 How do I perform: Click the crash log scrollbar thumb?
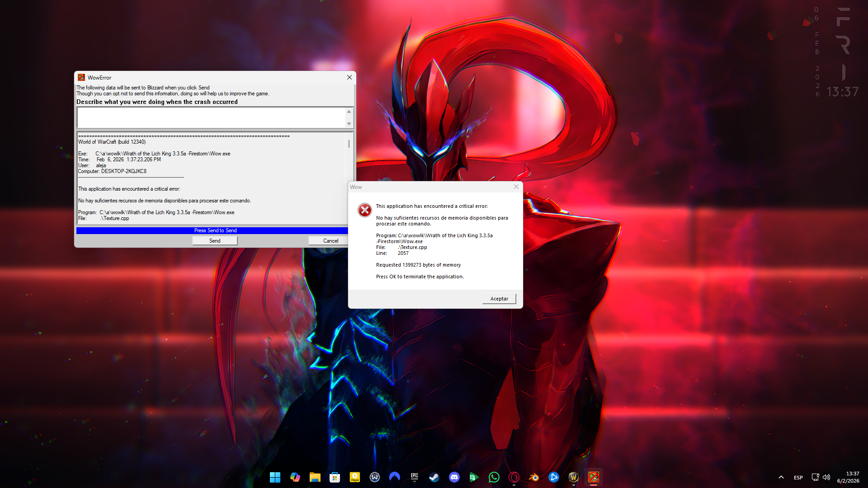349,144
